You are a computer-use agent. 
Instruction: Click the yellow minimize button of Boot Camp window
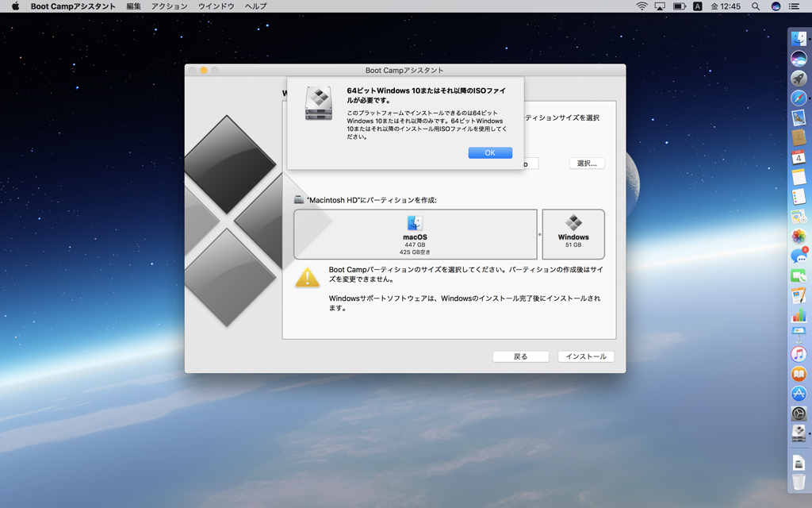pos(204,70)
